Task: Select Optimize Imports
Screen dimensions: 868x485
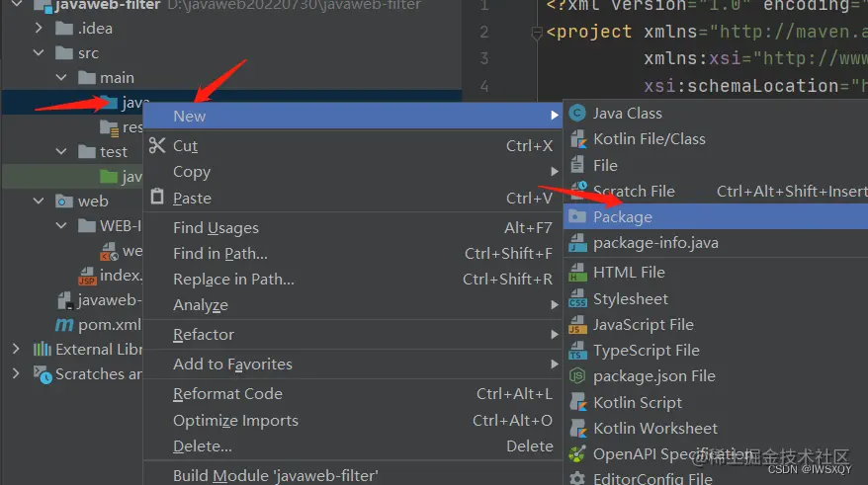Action: 353,420
